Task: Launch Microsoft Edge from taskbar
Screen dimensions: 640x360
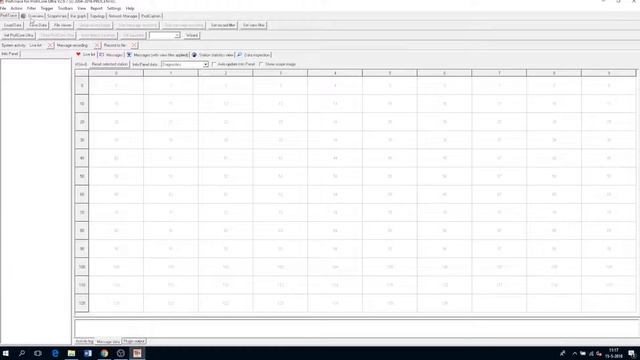Action: [x=55, y=353]
